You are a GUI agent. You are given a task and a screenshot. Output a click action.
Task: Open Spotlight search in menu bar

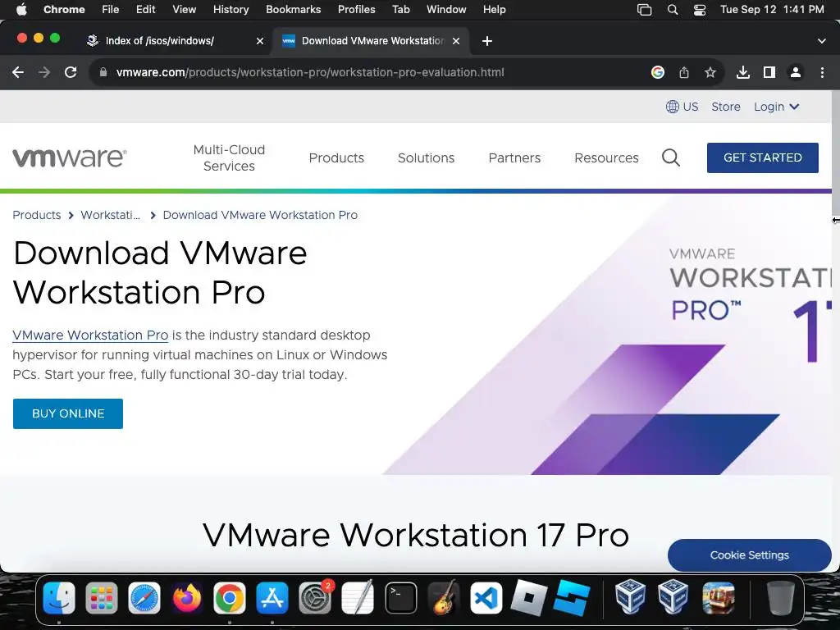click(673, 9)
